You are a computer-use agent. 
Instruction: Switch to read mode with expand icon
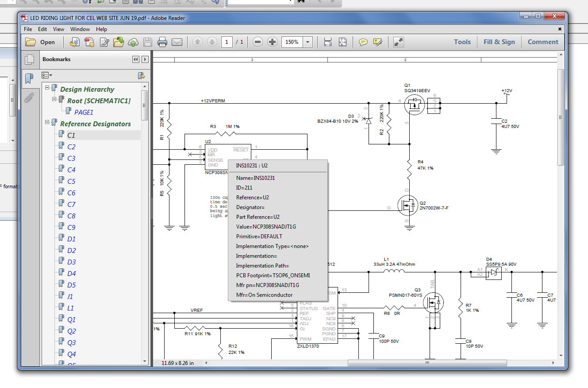[x=398, y=42]
